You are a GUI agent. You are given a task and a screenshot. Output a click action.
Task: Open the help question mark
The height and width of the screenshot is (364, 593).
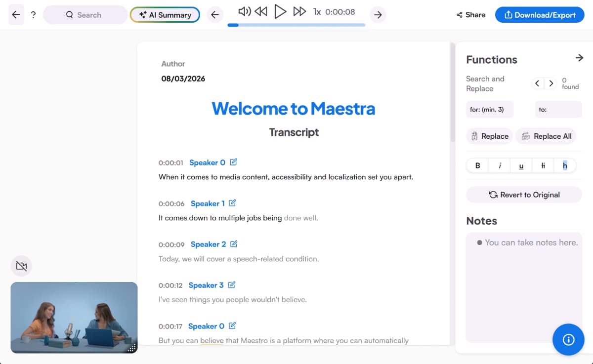pos(33,15)
